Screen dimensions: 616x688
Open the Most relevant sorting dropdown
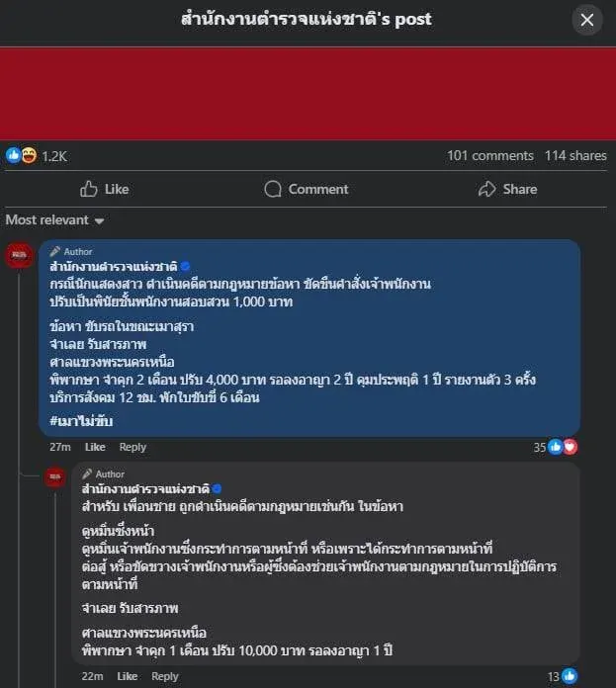pyautogui.click(x=54, y=219)
